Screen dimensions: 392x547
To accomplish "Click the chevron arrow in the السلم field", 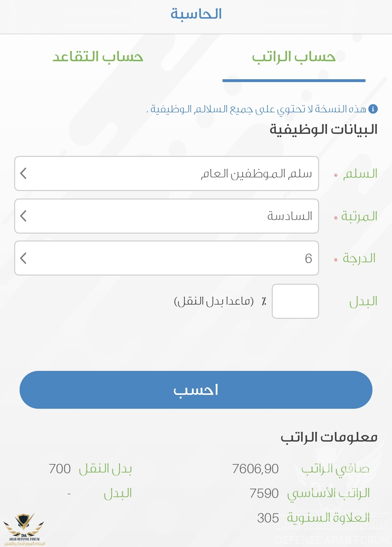I will [x=23, y=173].
